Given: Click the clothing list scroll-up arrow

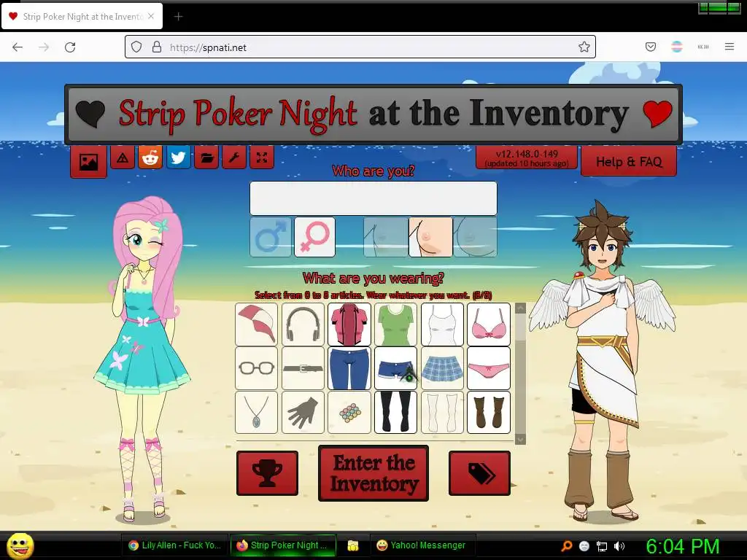Looking at the screenshot, I should [x=520, y=308].
